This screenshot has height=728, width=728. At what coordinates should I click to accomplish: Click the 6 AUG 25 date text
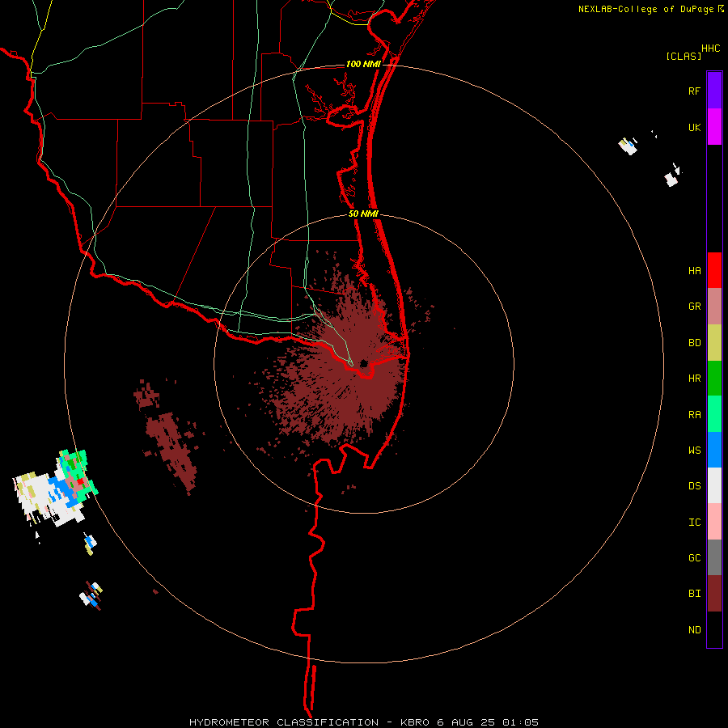466,722
